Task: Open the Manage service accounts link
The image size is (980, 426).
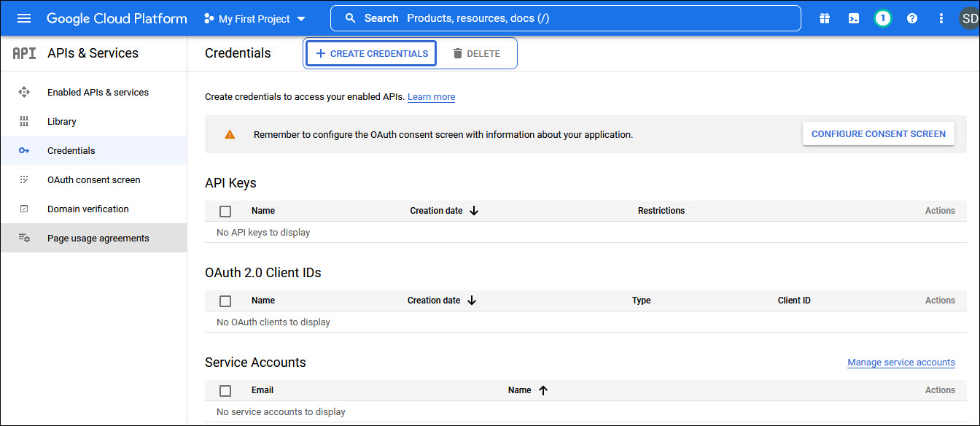Action: (901, 362)
